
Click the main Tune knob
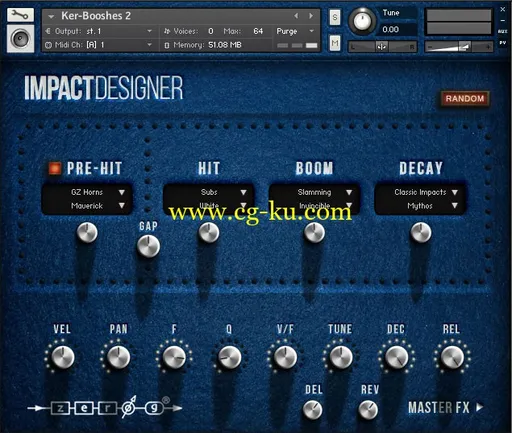362,21
